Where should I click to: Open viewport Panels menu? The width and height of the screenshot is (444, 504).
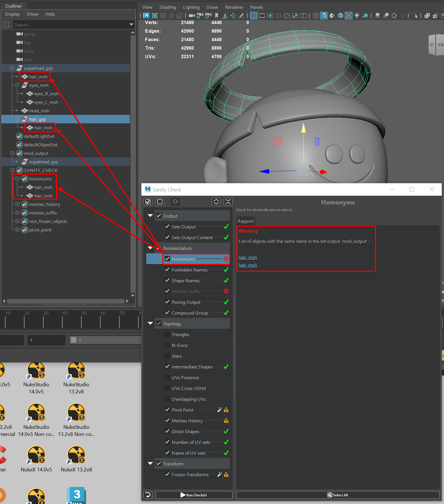[257, 7]
